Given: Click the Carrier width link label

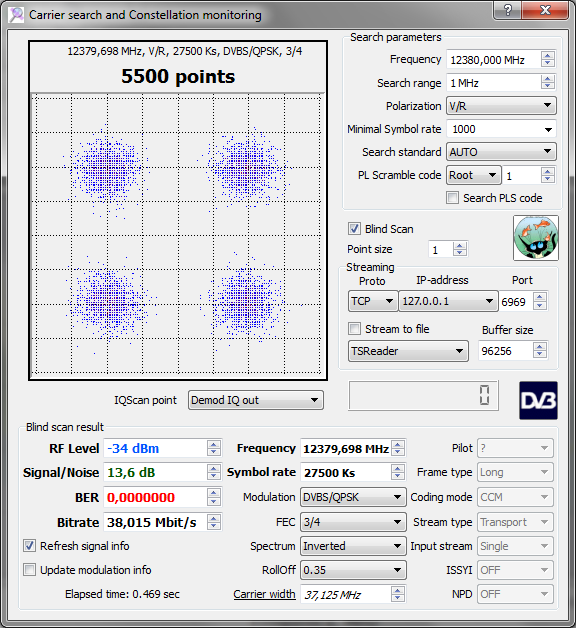Looking at the screenshot, I should (x=264, y=594).
